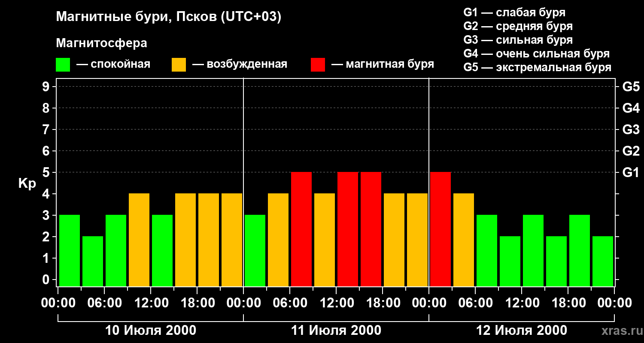
Task: Click the first orange bar on 10 Июля
Action: pyautogui.click(x=139, y=240)
